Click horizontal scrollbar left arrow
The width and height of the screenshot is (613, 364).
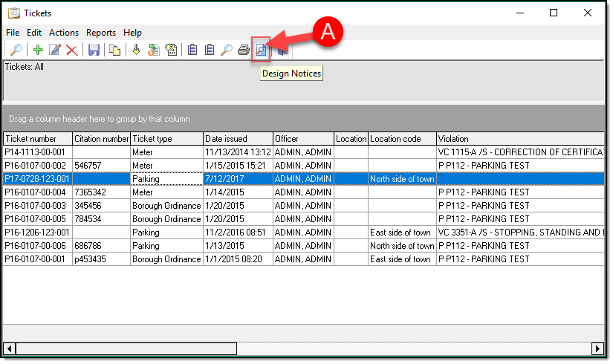coord(9,348)
